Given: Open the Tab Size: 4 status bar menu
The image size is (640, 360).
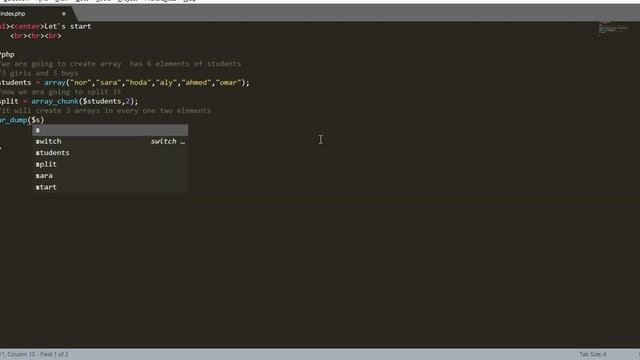Looking at the screenshot, I should (x=593, y=354).
